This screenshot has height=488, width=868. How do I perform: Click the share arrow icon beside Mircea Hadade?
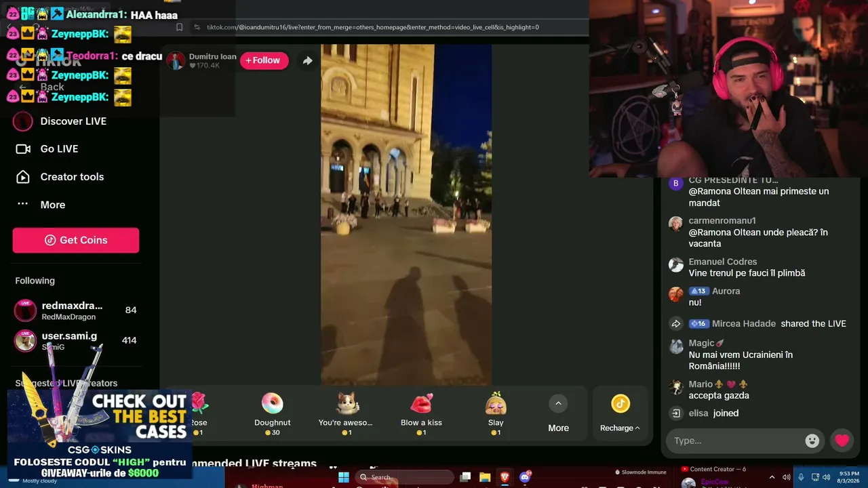[675, 324]
